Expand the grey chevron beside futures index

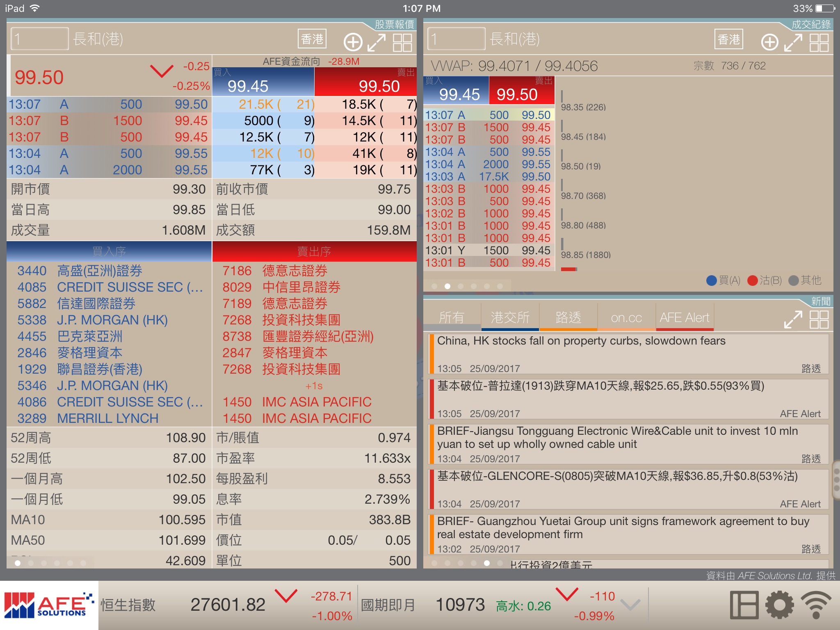630,605
